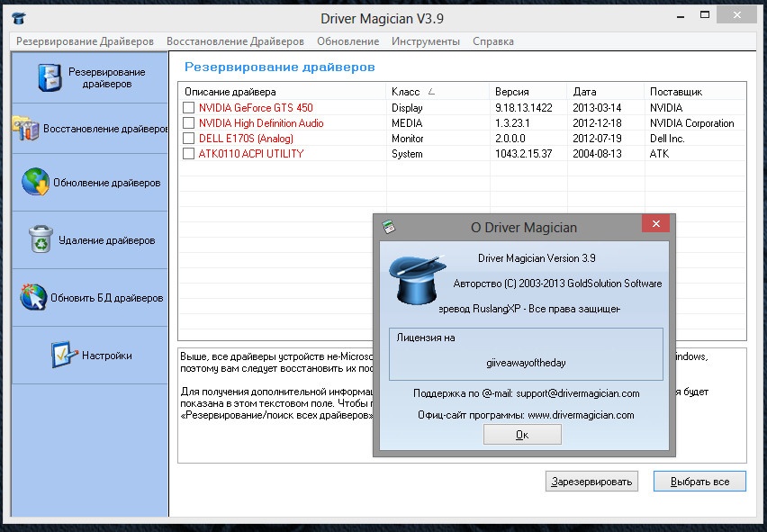The image size is (767, 532).
Task: Click the About dialog title bar icon
Action: click(x=390, y=227)
